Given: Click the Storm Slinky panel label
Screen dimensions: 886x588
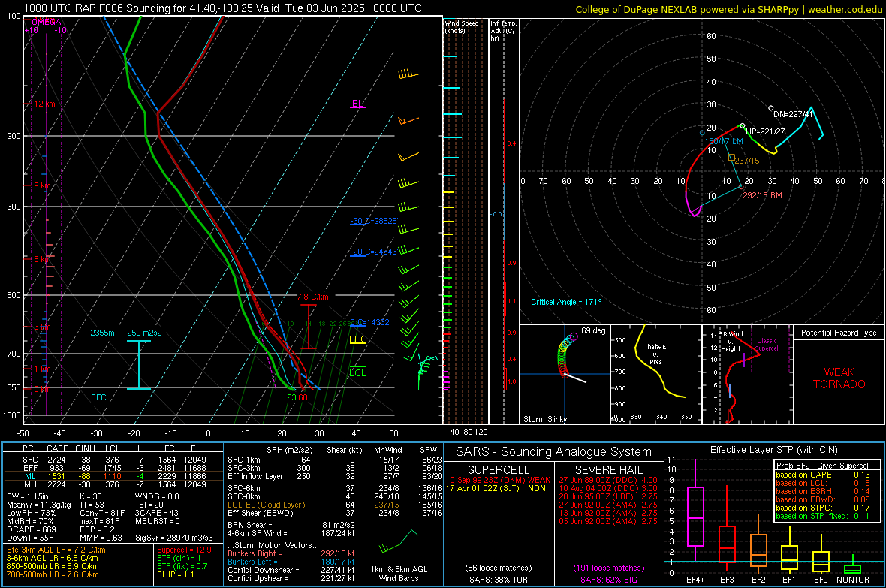Looking at the screenshot, I should point(544,419).
